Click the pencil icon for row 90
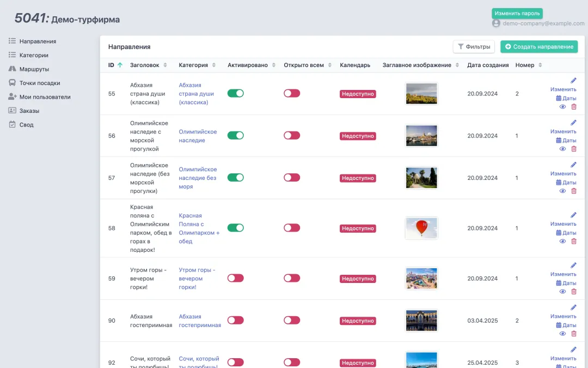588x368 pixels. point(573,307)
